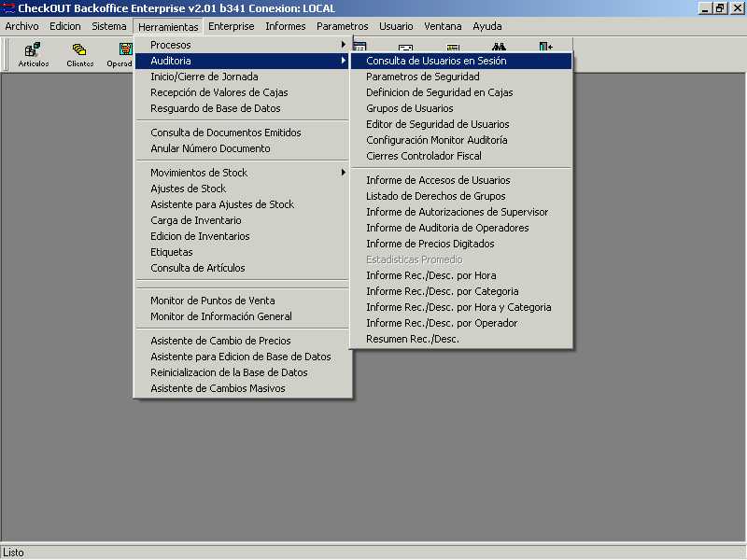The height and width of the screenshot is (560, 747).
Task: Open Monitor de Puntos de Venta
Action: pos(243,301)
